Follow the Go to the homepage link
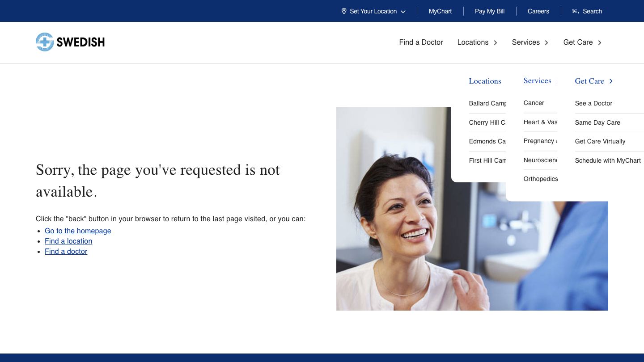 tap(78, 231)
